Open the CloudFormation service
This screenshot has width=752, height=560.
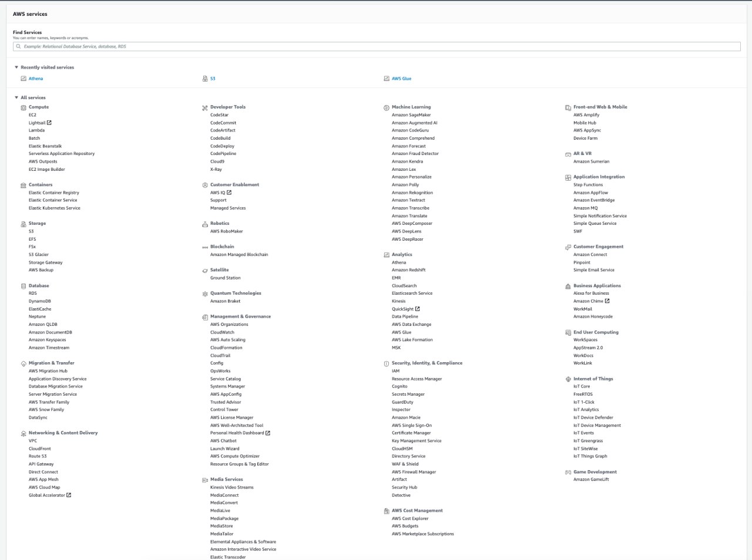[x=226, y=348]
